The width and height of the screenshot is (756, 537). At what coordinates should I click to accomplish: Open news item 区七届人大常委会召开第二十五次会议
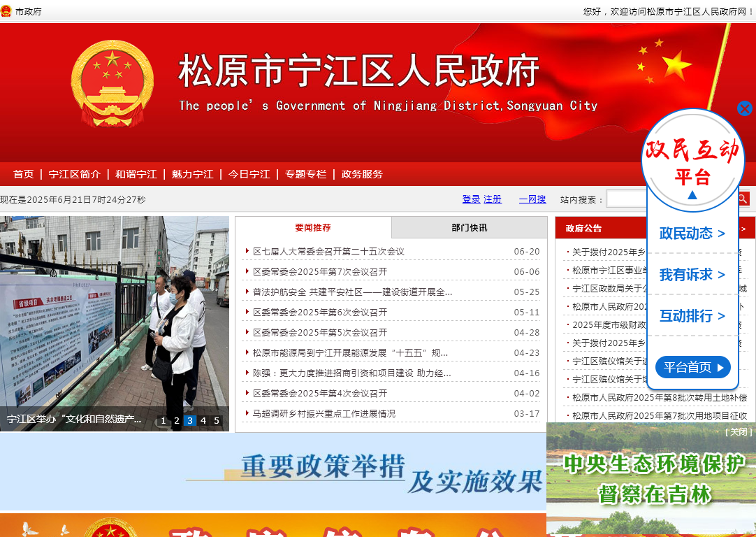coord(329,252)
